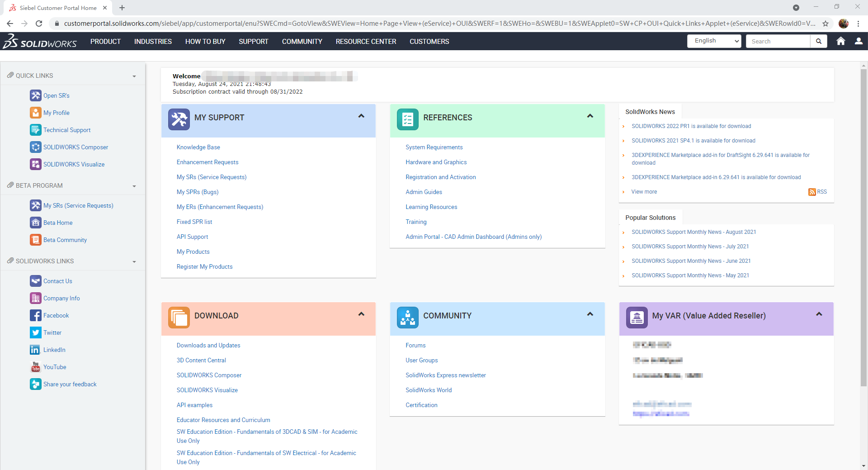Viewport: 868px width, 470px height.
Task: Click the LinkedIn icon
Action: pos(35,350)
